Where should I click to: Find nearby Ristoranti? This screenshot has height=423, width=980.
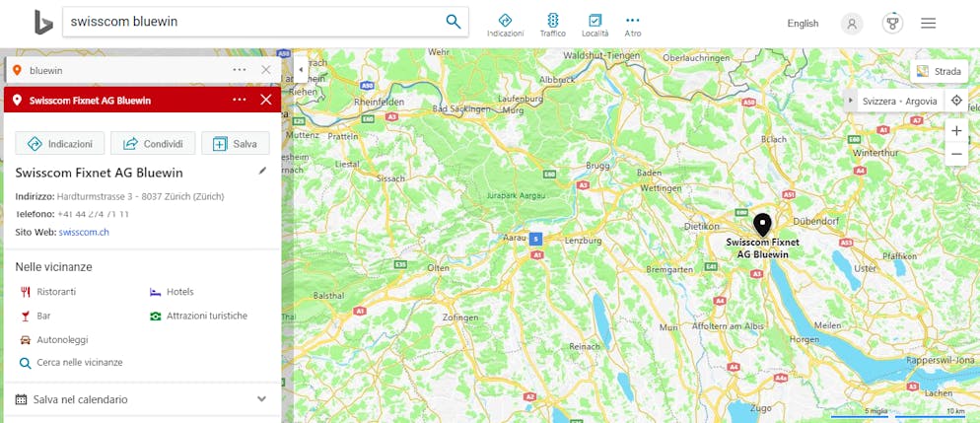(48, 292)
